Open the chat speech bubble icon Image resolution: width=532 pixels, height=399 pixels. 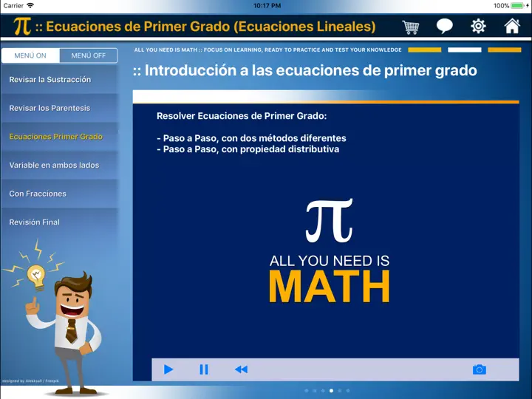pyautogui.click(x=445, y=26)
